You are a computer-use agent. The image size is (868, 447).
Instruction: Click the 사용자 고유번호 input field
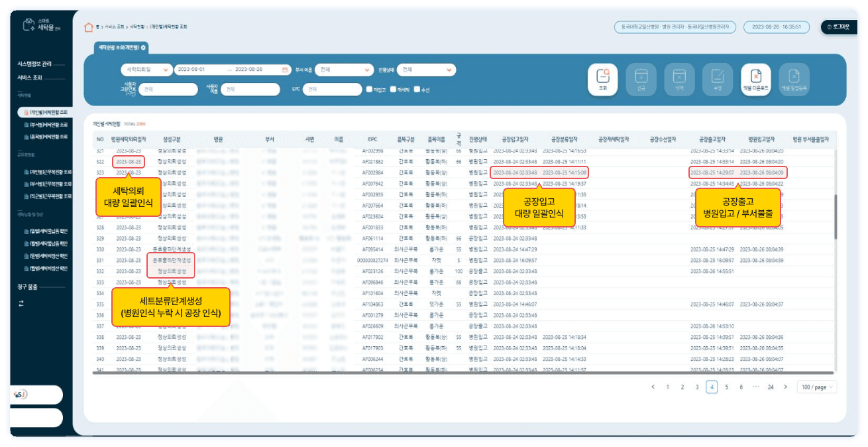click(x=168, y=89)
